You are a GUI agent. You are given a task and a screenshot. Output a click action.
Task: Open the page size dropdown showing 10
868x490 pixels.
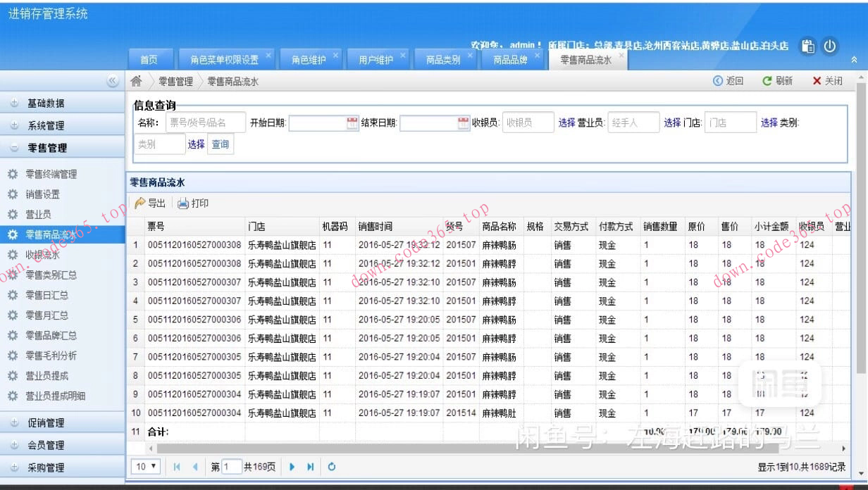coord(145,466)
